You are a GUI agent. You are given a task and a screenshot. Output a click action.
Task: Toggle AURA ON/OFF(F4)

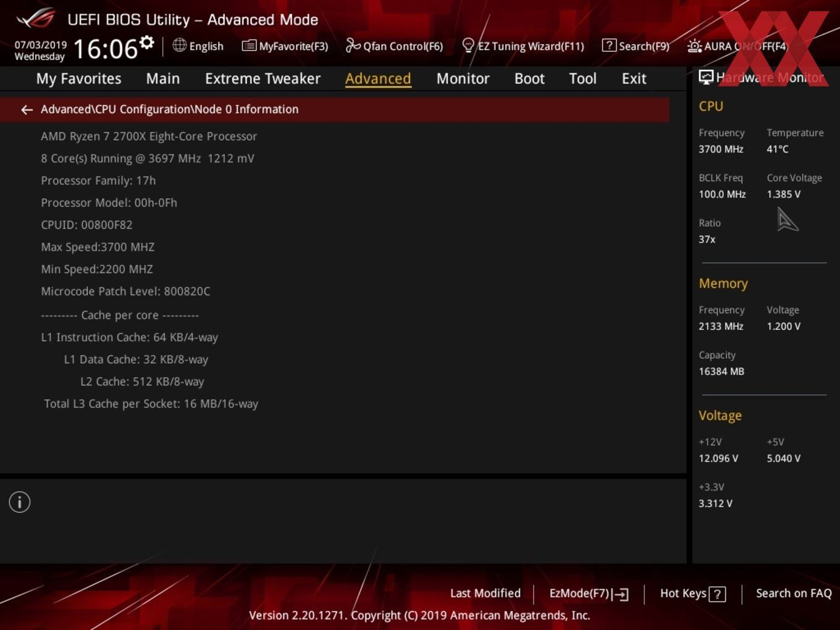737,46
